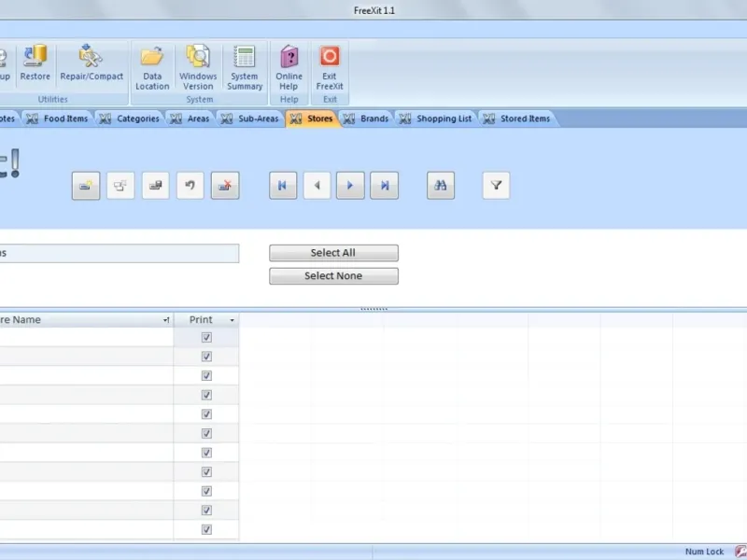Jump to the first record
This screenshot has width=747, height=560.
(x=283, y=186)
